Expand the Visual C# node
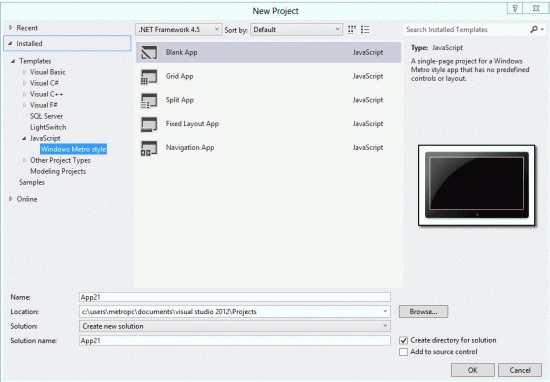The height and width of the screenshot is (382, 550). [24, 83]
